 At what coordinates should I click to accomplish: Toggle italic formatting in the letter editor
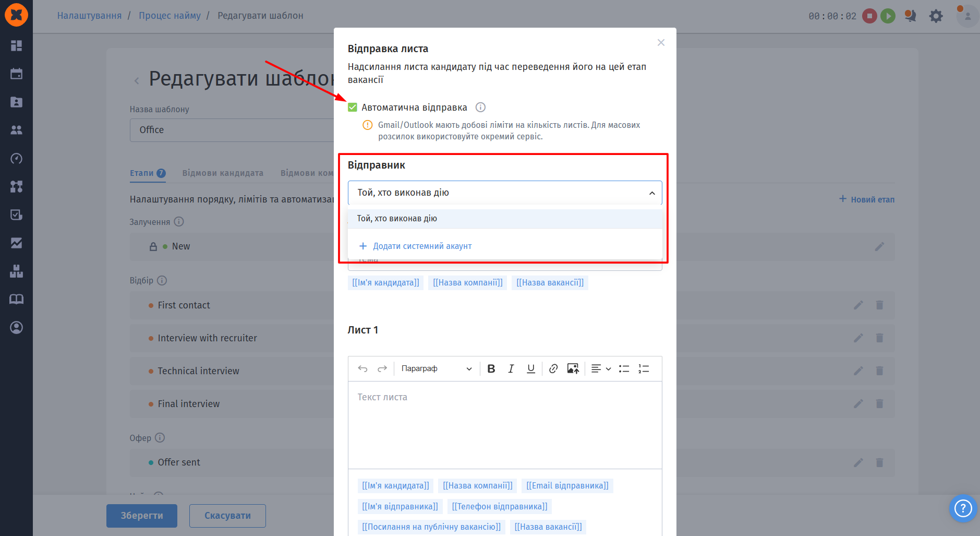(511, 369)
